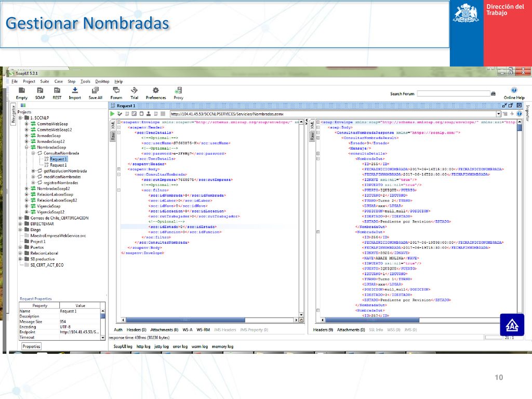Submit request with green play button

(112, 114)
